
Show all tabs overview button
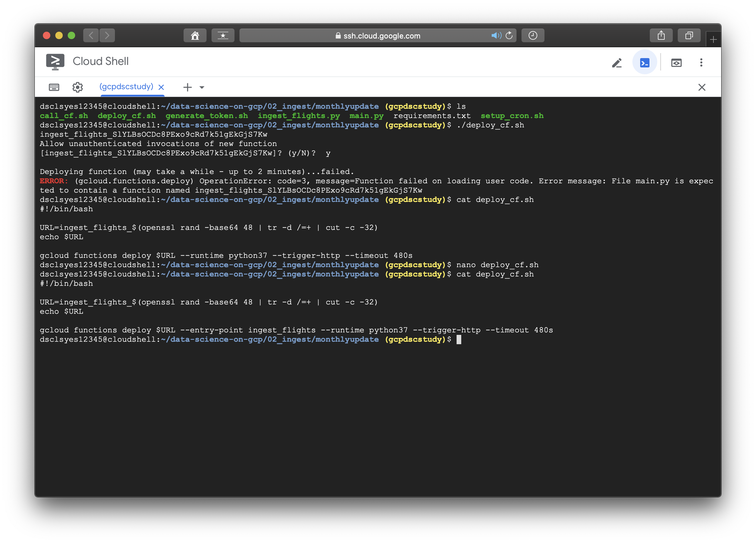coord(689,36)
